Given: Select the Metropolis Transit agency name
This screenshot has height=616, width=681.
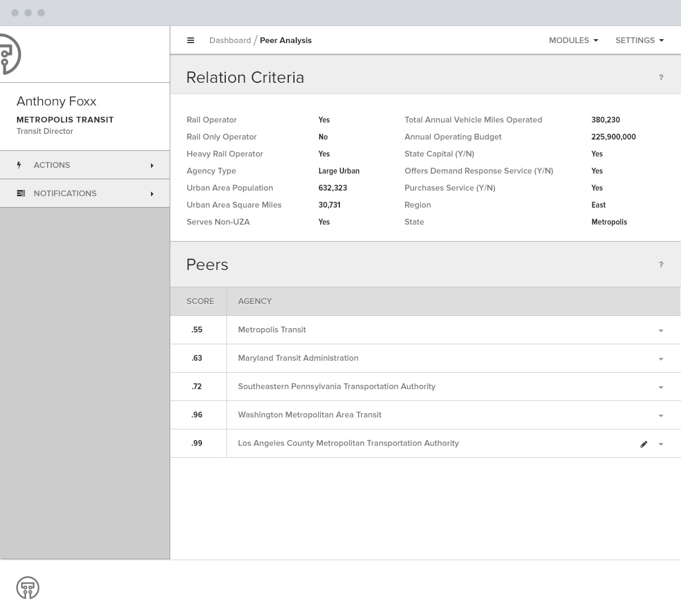Looking at the screenshot, I should (272, 330).
